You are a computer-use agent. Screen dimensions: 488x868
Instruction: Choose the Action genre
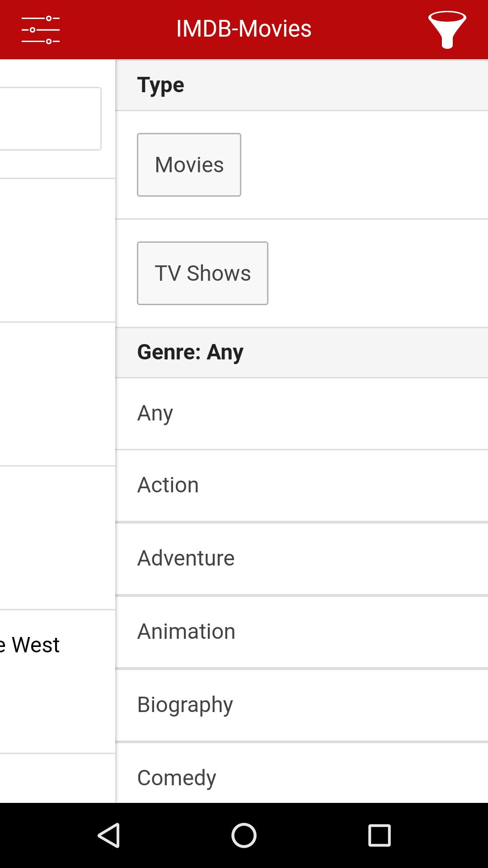(x=302, y=486)
